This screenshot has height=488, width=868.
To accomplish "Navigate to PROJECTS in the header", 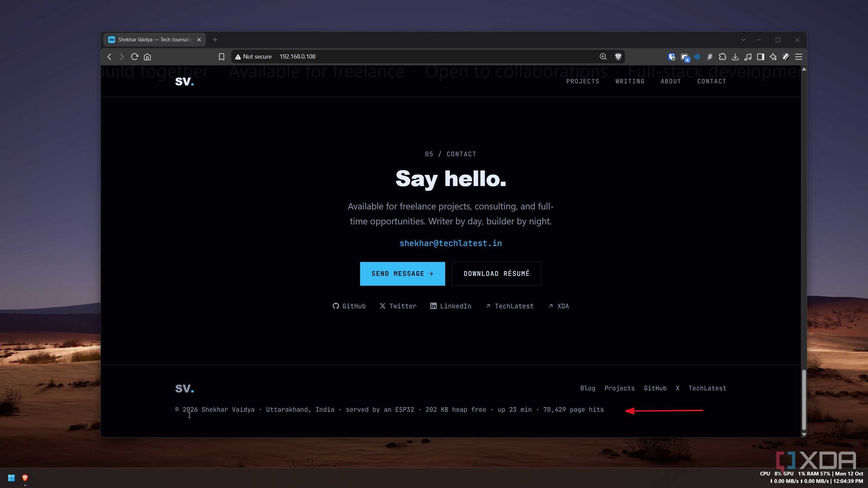I will click(x=583, y=81).
